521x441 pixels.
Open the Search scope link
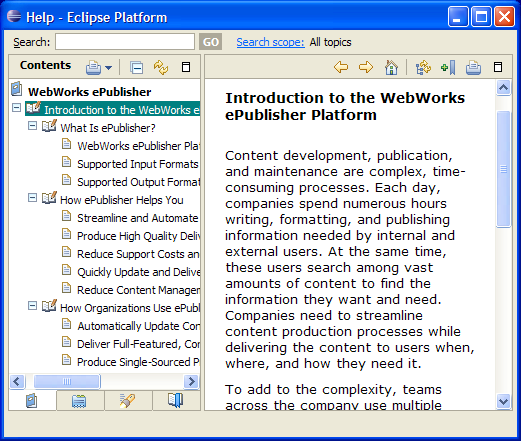click(270, 42)
